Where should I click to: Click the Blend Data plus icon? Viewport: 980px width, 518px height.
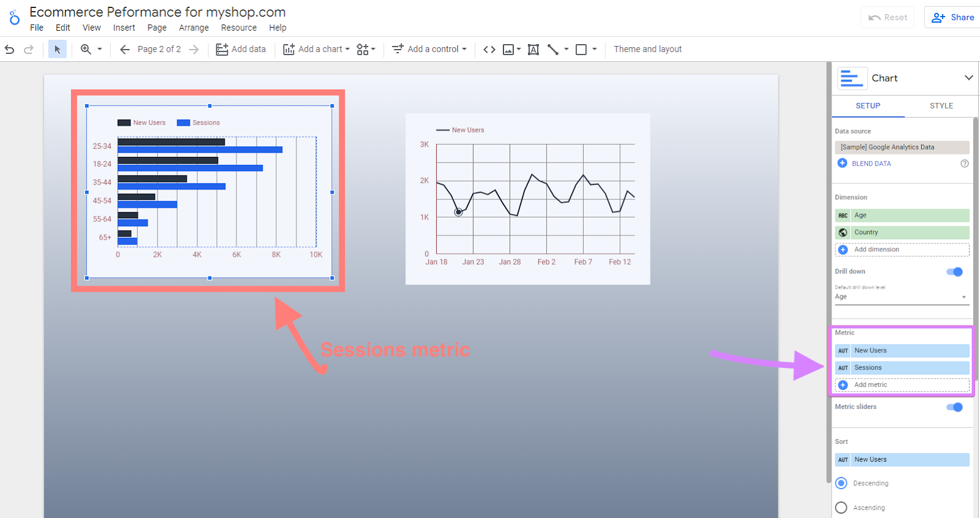(x=842, y=163)
